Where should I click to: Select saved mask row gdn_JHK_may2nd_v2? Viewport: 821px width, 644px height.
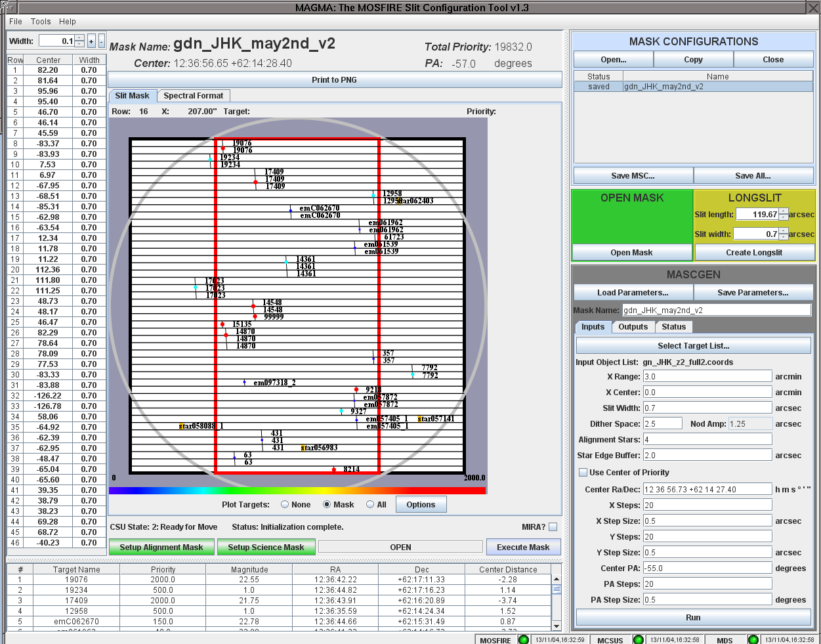[694, 87]
